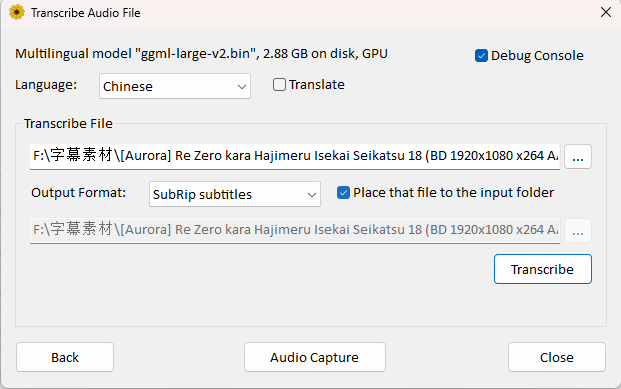Click the "Output Format:" label
The width and height of the screenshot is (621, 389).
[78, 193]
